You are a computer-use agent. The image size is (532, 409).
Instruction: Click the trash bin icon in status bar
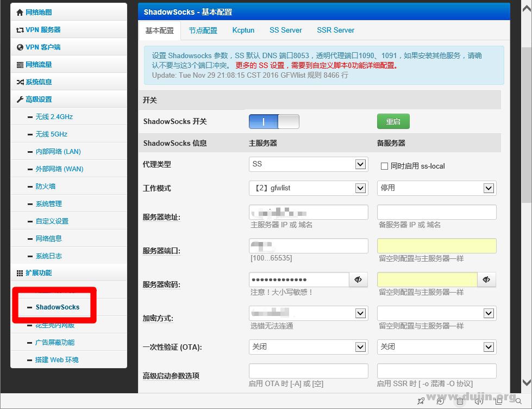(460, 401)
